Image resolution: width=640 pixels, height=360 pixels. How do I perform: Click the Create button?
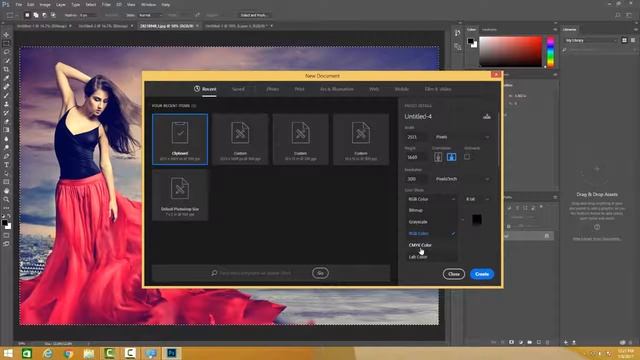pos(482,274)
